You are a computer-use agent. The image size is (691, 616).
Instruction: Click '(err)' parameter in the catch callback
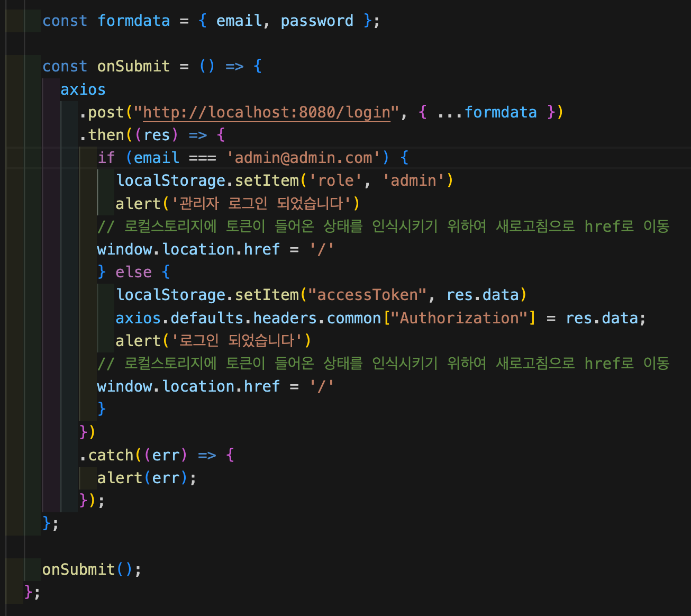point(166,455)
